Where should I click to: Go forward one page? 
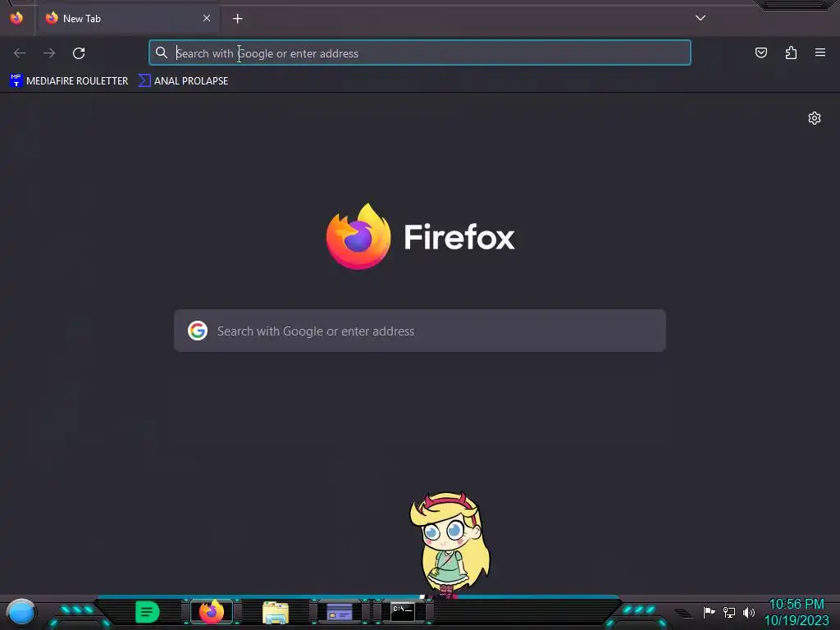(x=49, y=53)
